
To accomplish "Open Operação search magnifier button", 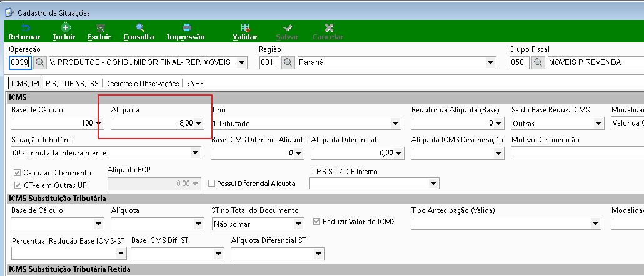I will pos(40,62).
